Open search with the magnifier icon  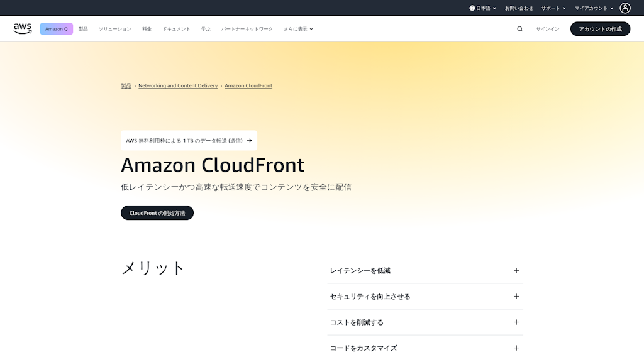click(519, 29)
